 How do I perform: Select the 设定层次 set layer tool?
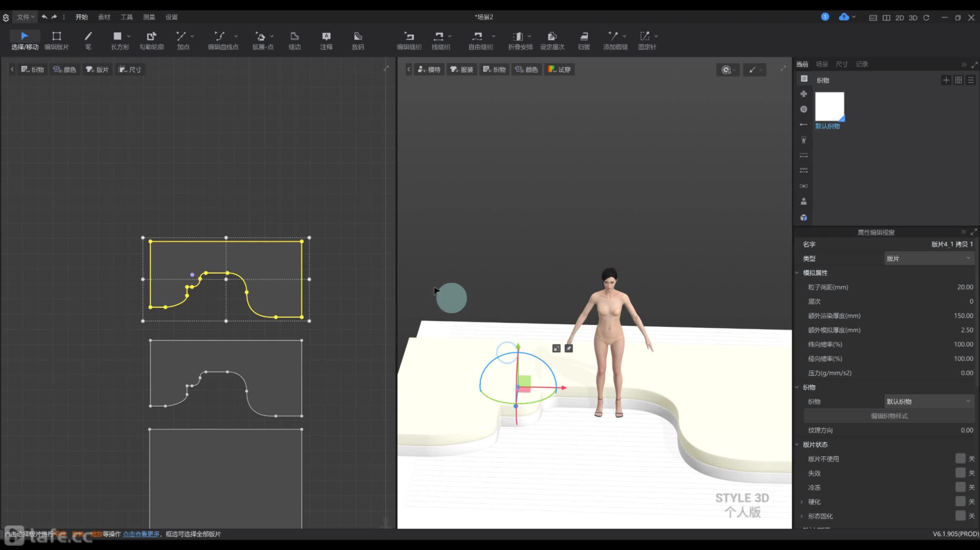[552, 41]
